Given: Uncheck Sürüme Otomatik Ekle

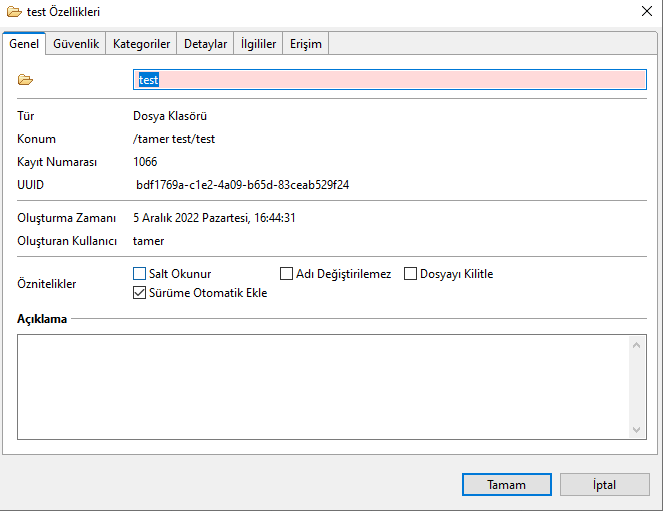Looking at the screenshot, I should [140, 293].
